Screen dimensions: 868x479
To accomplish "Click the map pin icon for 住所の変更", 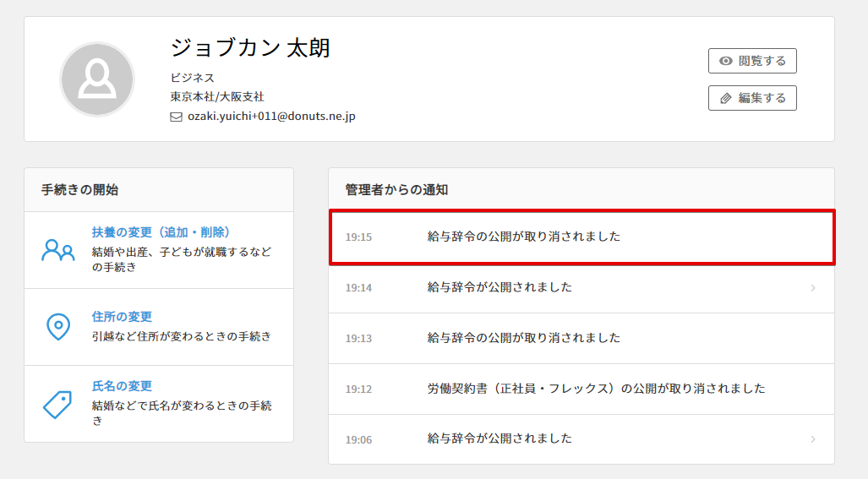I will click(x=57, y=326).
